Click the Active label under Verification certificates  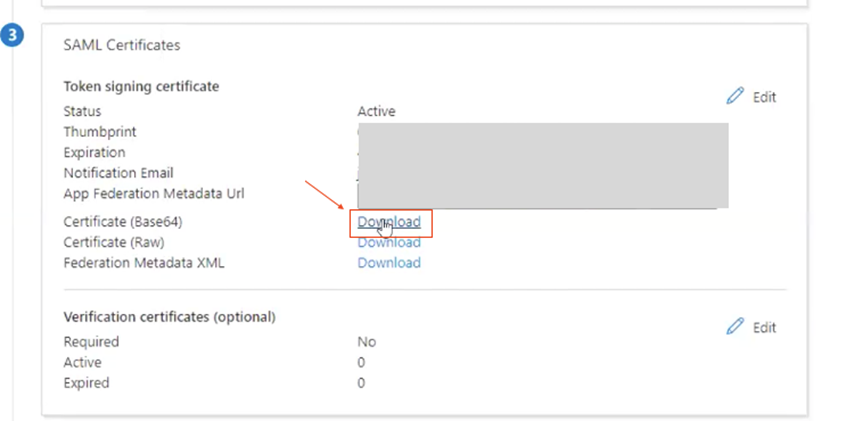pyautogui.click(x=83, y=362)
